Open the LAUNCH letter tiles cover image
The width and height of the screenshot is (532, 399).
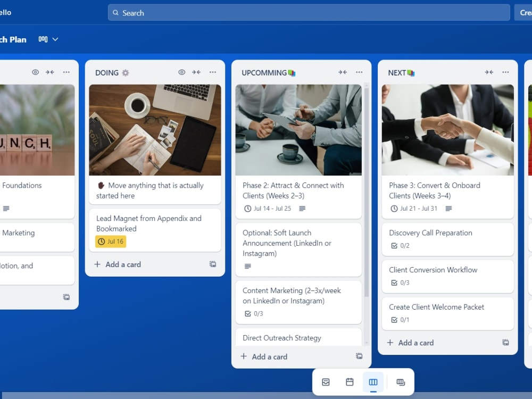37,130
